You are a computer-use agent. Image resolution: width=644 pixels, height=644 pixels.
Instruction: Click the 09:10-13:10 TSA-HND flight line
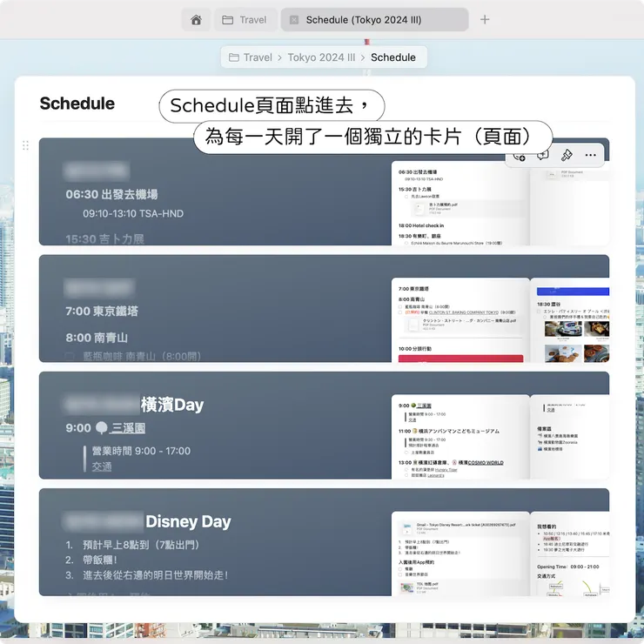pos(133,213)
